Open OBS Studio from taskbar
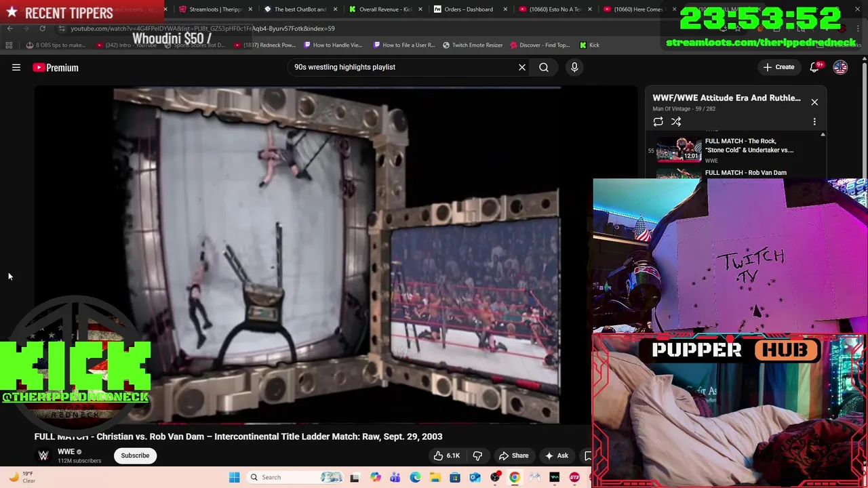Viewport: 868px width, 488px height. point(495,477)
